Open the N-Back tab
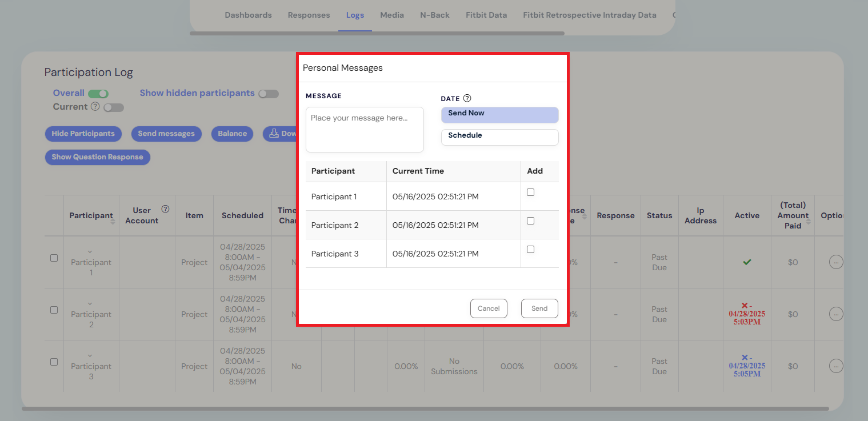Screen dimensions: 868x421 pyautogui.click(x=435, y=15)
